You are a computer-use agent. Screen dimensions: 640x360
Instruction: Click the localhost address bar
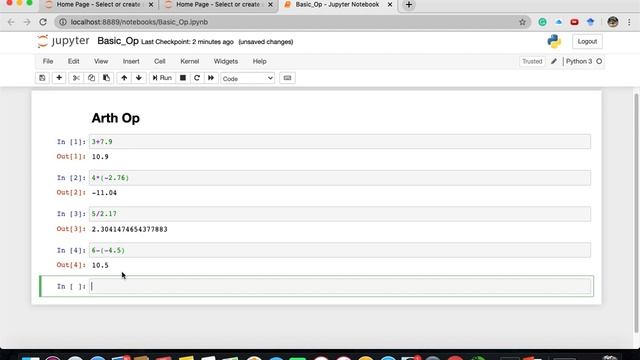tap(286, 22)
